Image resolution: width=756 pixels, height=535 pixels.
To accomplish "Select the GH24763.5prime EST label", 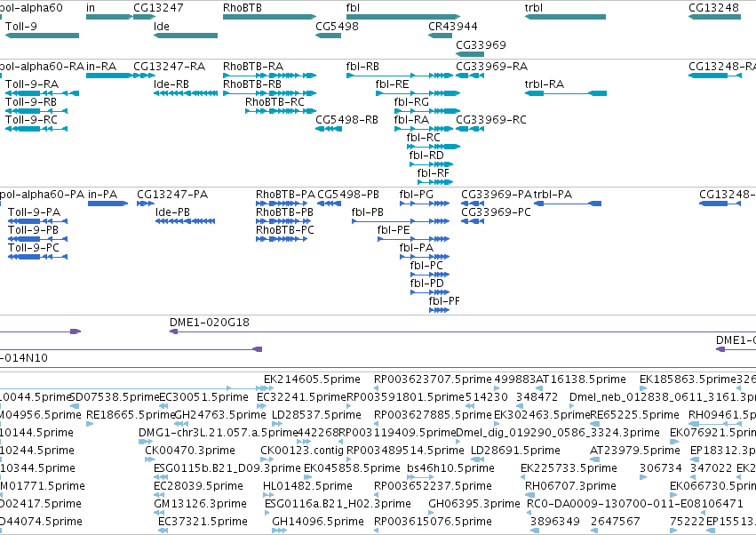I will 220,415.
